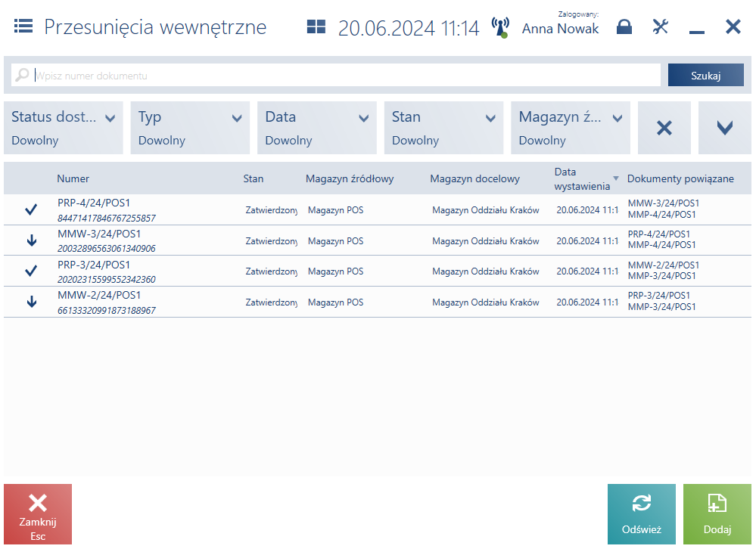Sort by Magazyn docelowy column header
756x552 pixels.
(475, 178)
